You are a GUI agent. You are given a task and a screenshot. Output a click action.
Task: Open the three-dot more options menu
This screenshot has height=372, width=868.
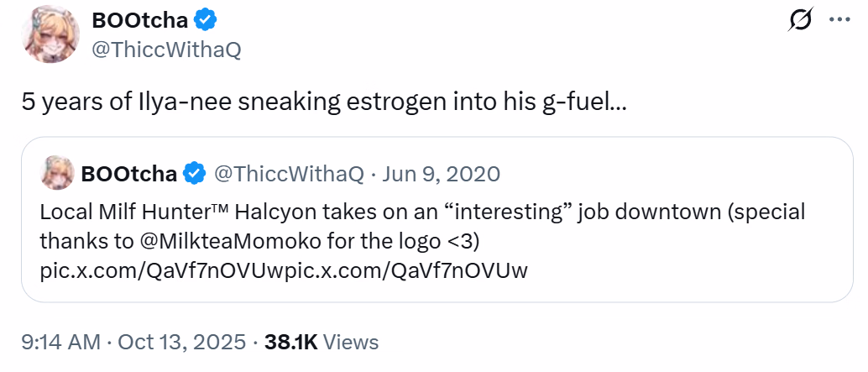tap(839, 21)
